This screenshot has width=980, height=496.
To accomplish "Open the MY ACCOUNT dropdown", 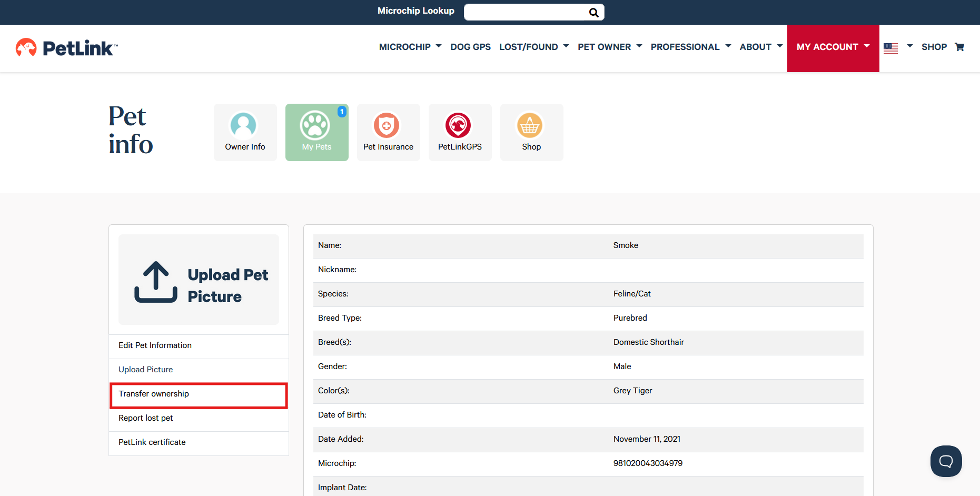I will (x=833, y=48).
